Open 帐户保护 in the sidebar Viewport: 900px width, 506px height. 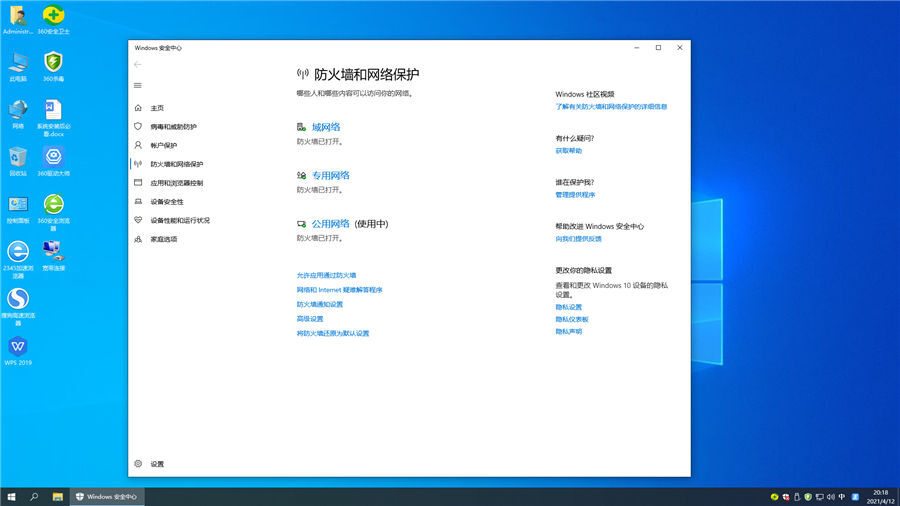pyautogui.click(x=164, y=146)
